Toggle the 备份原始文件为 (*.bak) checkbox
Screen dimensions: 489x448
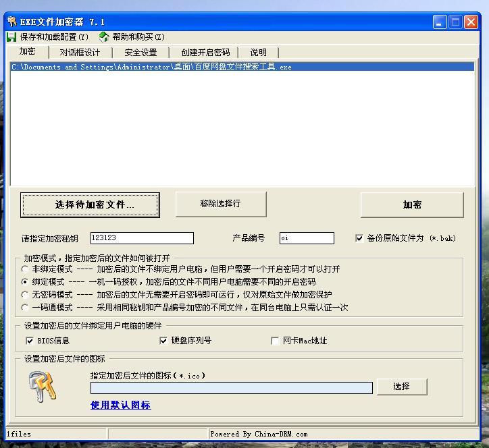tap(359, 238)
